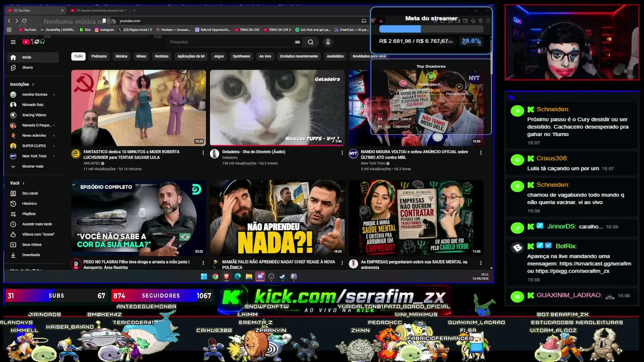Open Vídeos com "Gostei"
The width and height of the screenshot is (644, 362).
pyautogui.click(x=33, y=234)
